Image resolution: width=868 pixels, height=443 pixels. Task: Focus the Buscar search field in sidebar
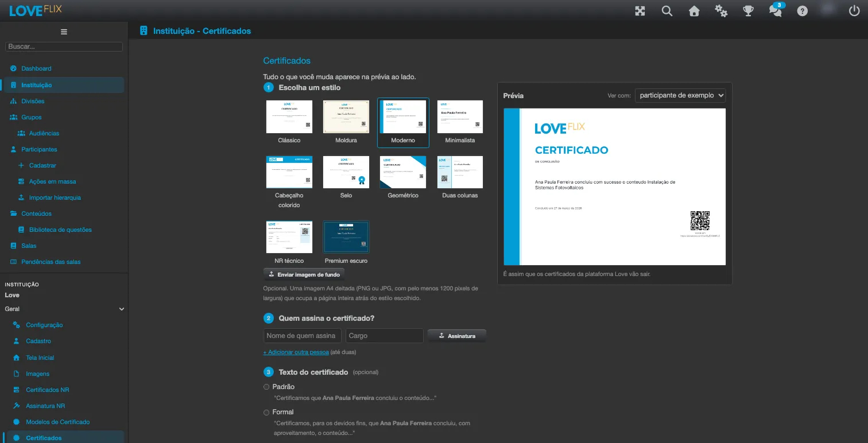64,46
